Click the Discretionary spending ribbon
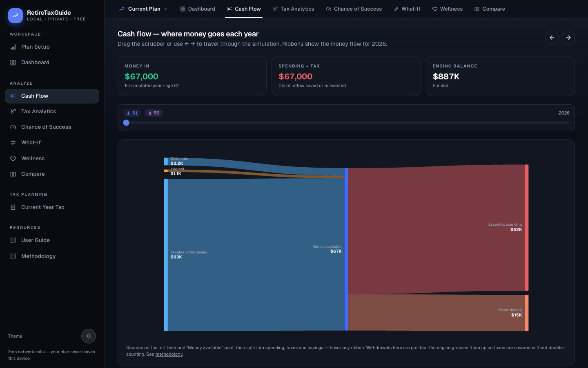This screenshot has height=368, width=588. click(x=436, y=313)
